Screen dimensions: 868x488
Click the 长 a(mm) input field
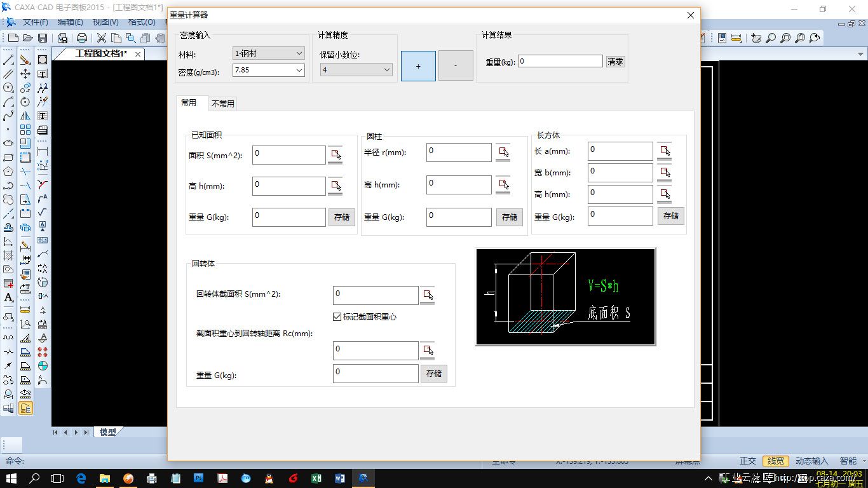(x=620, y=151)
